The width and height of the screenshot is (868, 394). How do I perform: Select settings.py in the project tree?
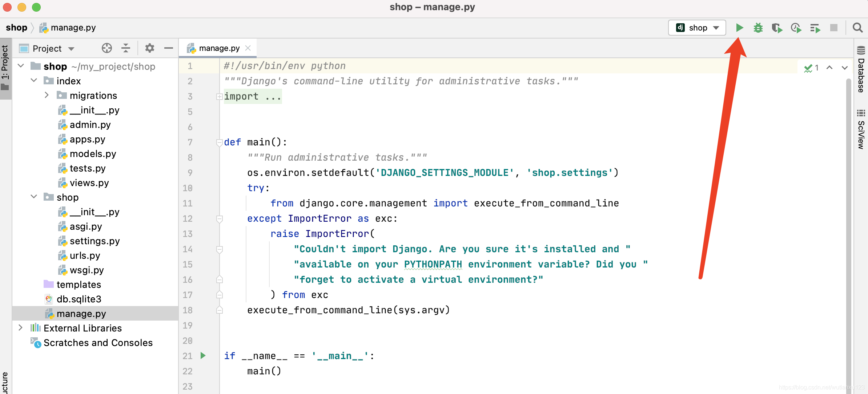click(x=95, y=241)
